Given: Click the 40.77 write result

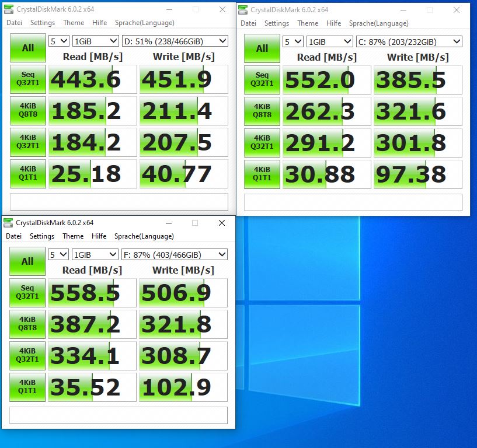Looking at the screenshot, I should click(x=184, y=174).
